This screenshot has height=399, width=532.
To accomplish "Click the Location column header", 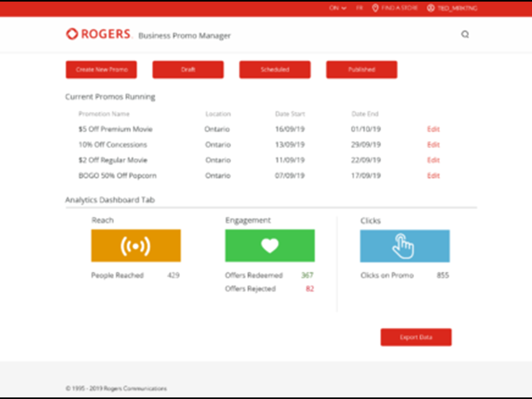I will click(218, 114).
